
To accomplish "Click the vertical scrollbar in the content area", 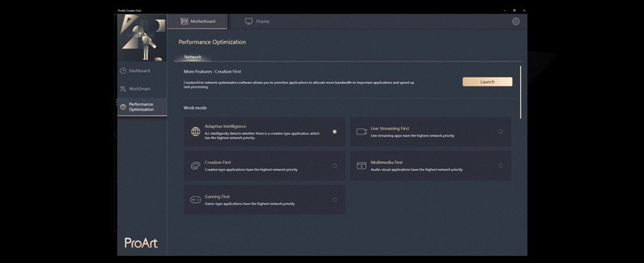I will [521, 92].
